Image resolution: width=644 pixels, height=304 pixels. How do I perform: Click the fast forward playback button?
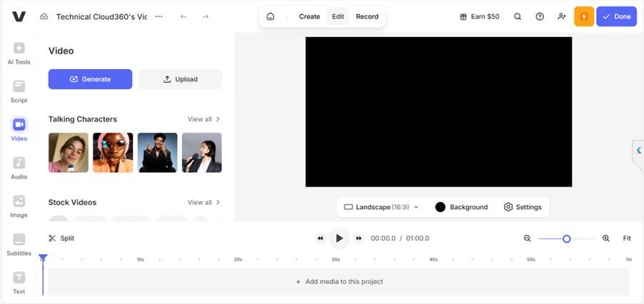coord(358,238)
